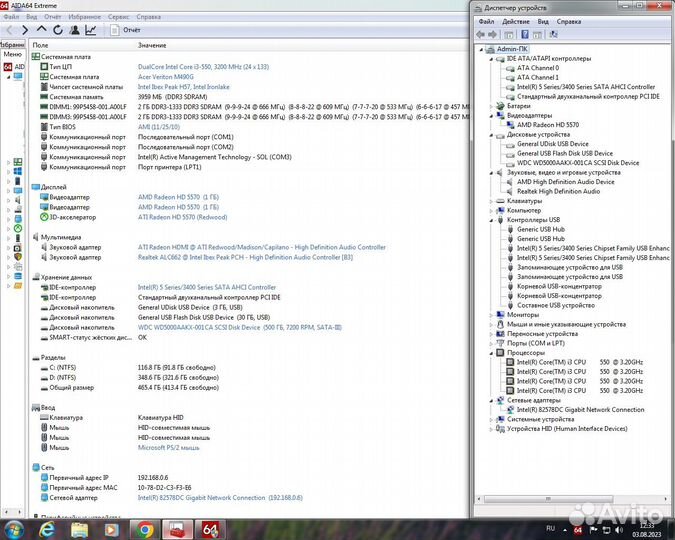The width and height of the screenshot is (675, 540).
Task: Open the Acer Veriton M490G link
Action: (x=166, y=77)
